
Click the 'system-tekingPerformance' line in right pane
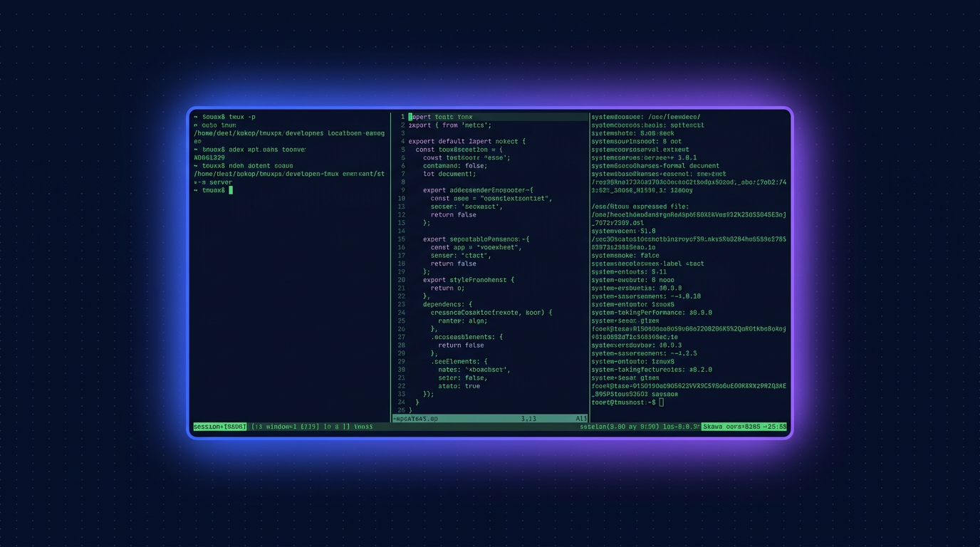point(652,313)
